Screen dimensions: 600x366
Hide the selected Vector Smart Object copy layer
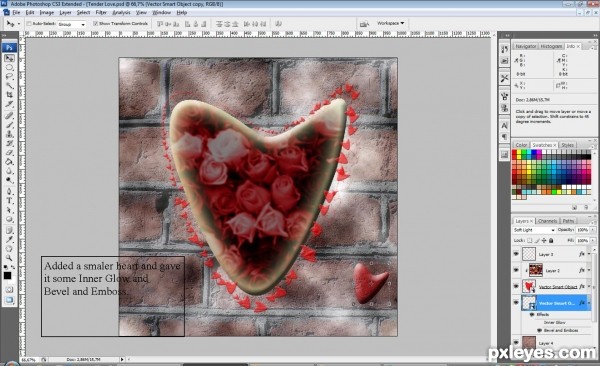(x=516, y=302)
